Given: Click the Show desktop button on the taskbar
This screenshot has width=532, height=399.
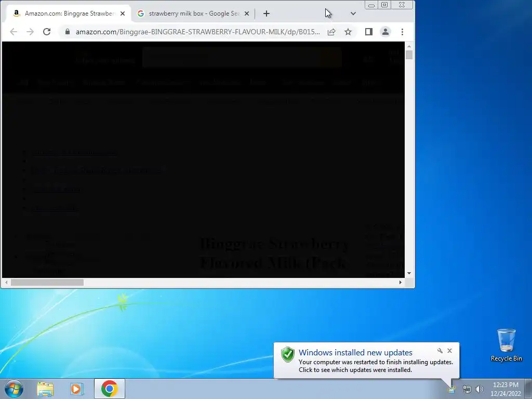Looking at the screenshot, I should (528, 389).
